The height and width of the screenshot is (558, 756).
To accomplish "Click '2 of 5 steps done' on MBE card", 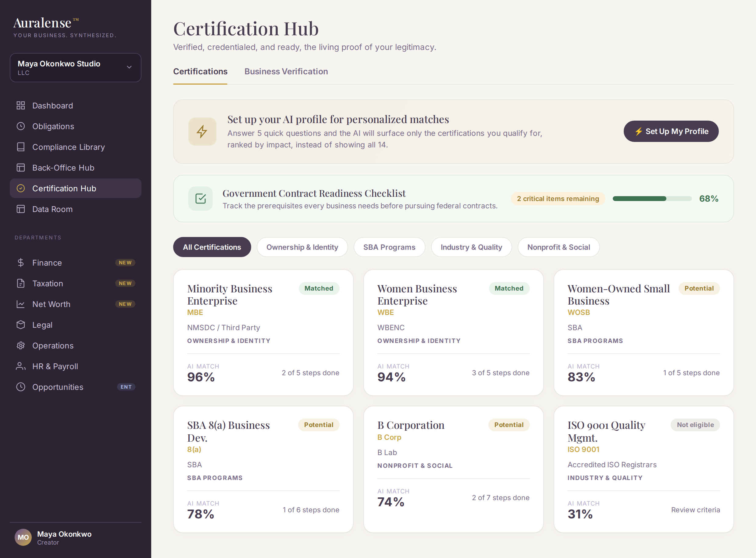I will click(x=310, y=373).
